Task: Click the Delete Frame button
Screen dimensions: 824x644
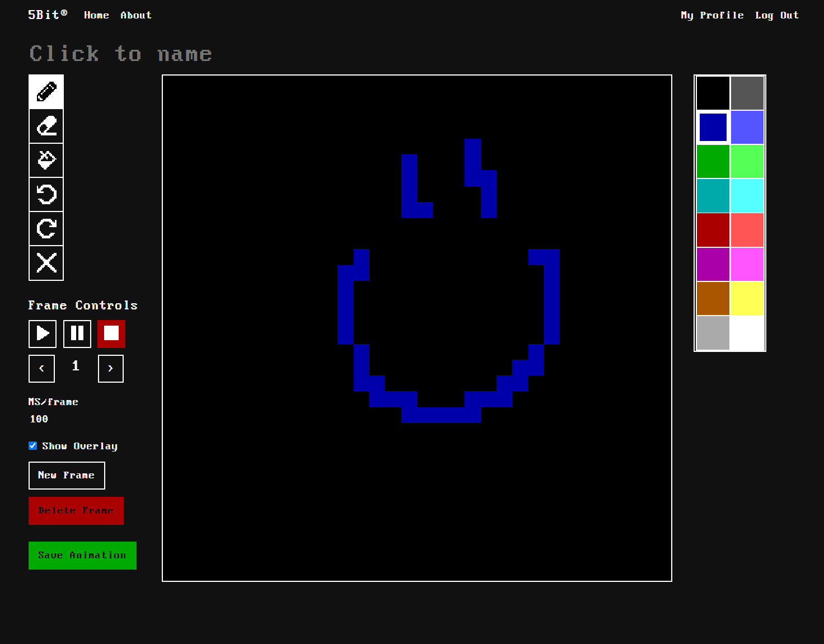Action: tap(76, 511)
